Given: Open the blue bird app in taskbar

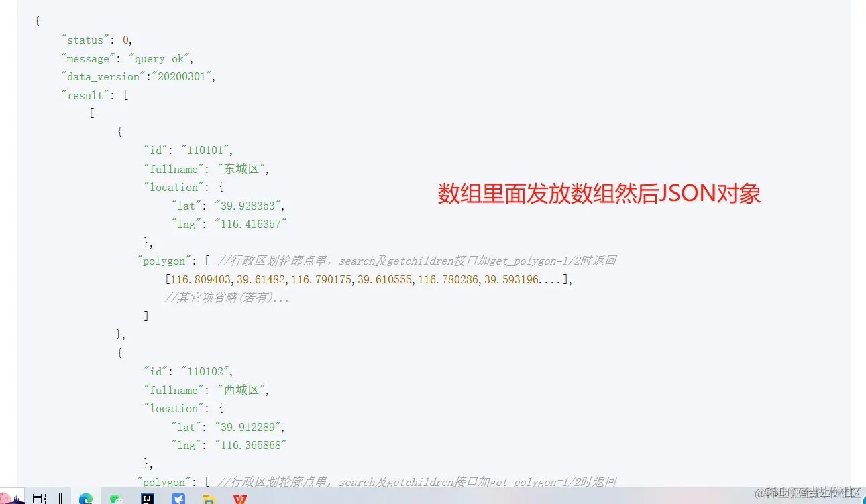Looking at the screenshot, I should 178,498.
